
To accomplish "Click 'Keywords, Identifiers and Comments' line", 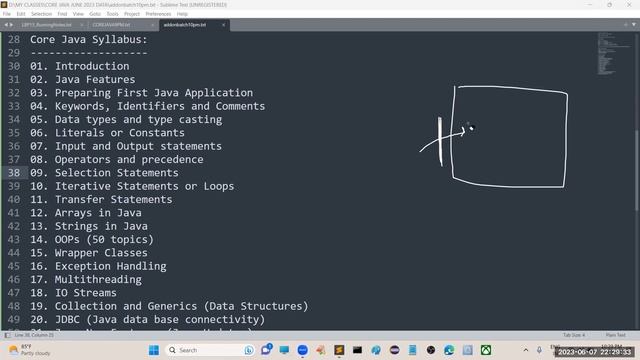I will (x=147, y=106).
